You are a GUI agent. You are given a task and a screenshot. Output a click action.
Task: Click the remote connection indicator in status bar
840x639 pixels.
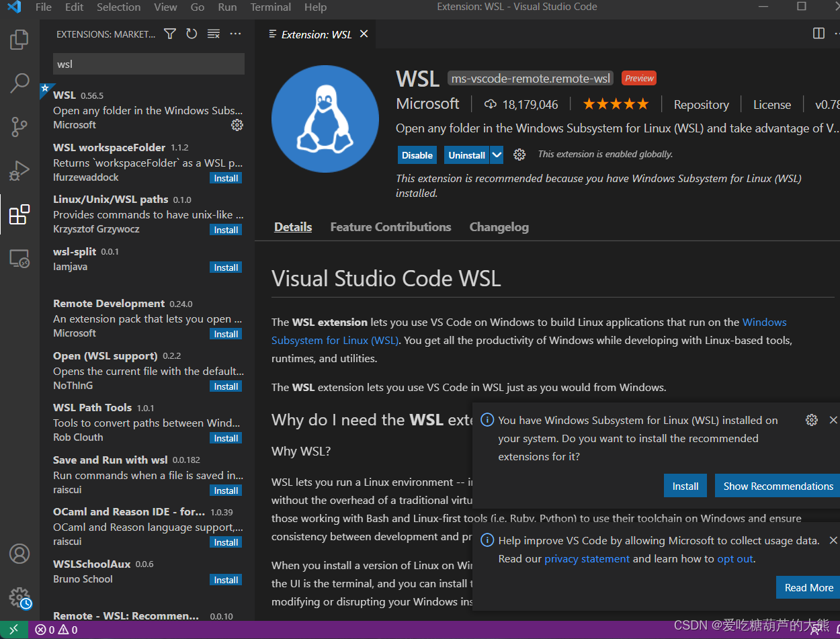point(13,629)
